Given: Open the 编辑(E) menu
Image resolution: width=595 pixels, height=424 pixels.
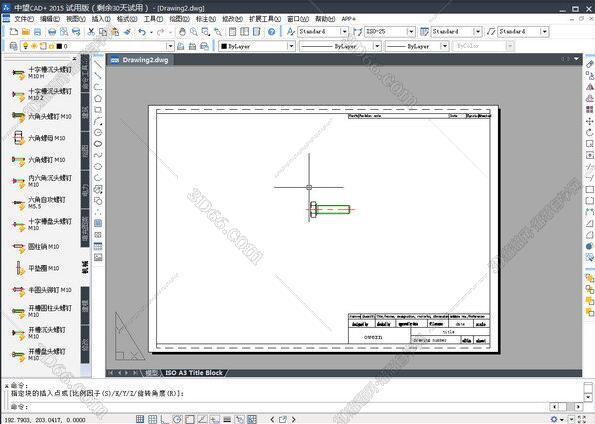Looking at the screenshot, I should (x=50, y=19).
